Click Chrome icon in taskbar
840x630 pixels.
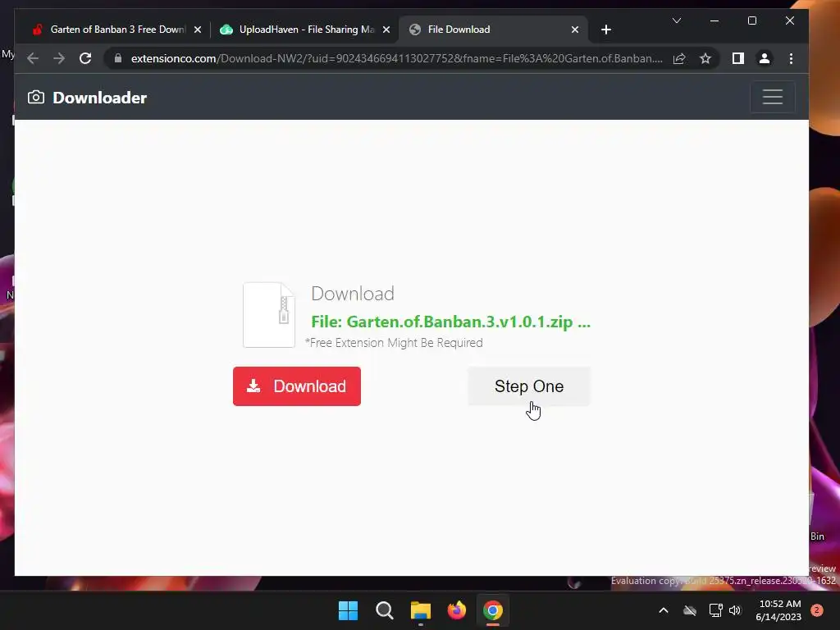[x=493, y=610]
